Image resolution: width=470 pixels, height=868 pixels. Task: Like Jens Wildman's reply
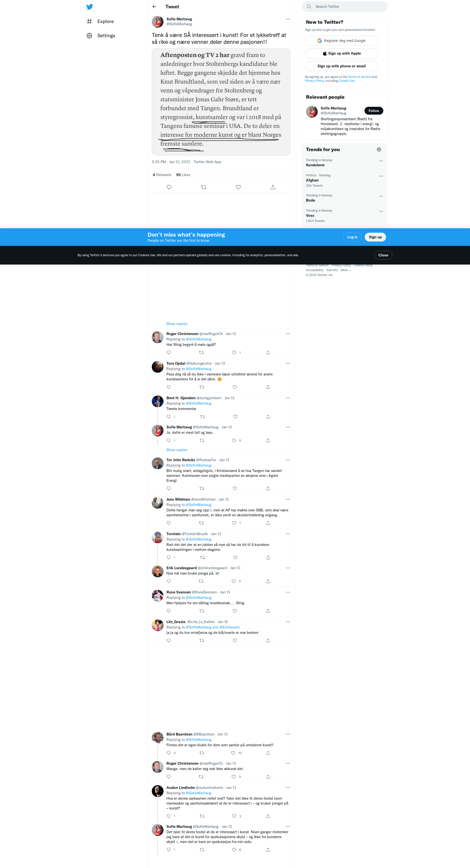point(234,523)
